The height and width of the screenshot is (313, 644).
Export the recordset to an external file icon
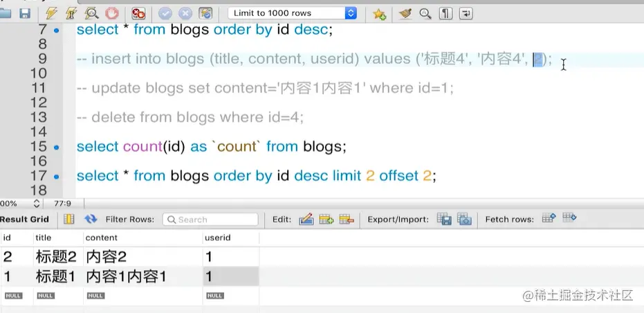point(444,219)
